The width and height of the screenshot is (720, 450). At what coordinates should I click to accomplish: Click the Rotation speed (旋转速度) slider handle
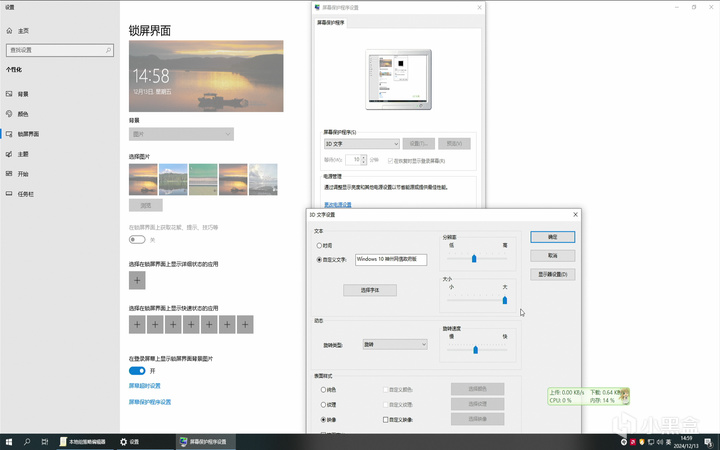pyautogui.click(x=475, y=350)
